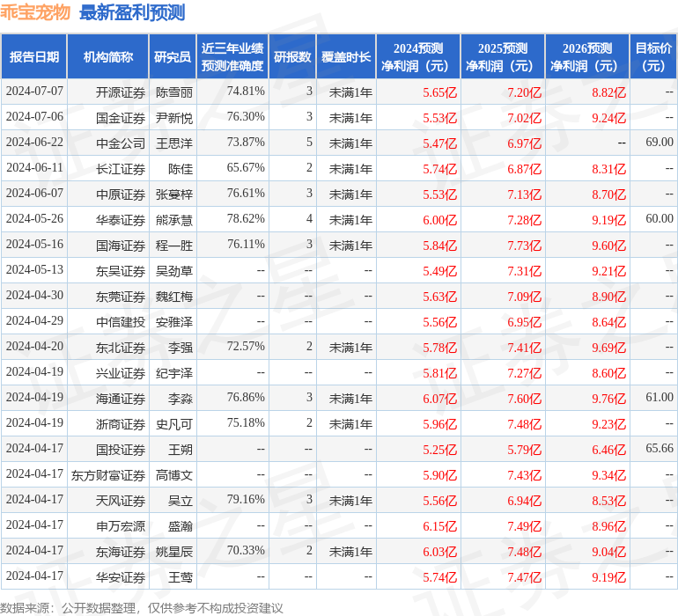Select researcher 高博文
The image size is (678, 616).
[x=173, y=474]
